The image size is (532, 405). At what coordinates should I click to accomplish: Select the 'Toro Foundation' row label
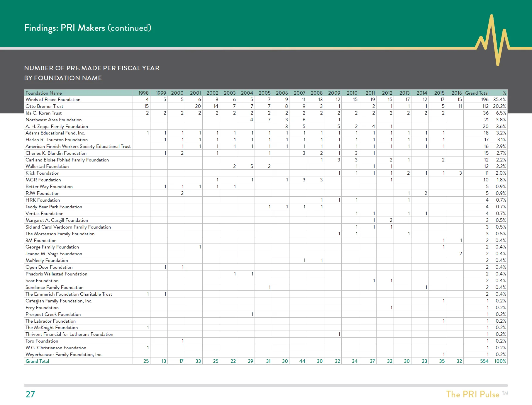[42, 341]
